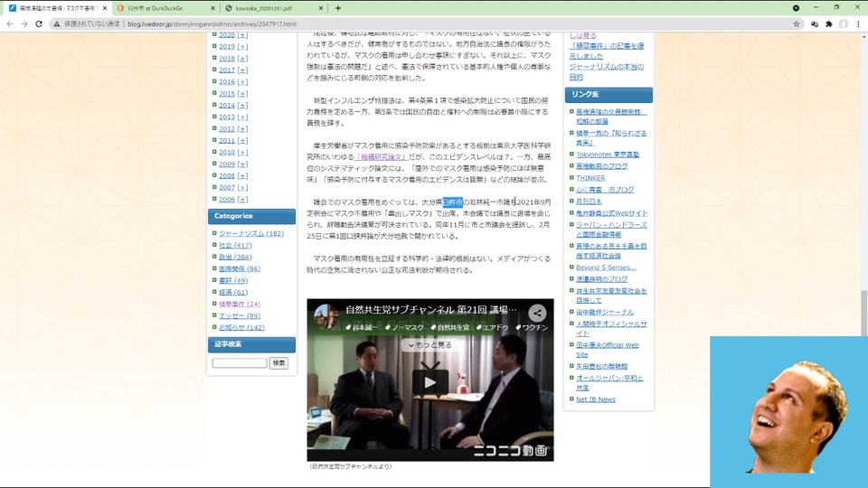Click the profile avatar icon in toolbar
The image size is (868, 488).
pos(844,23)
